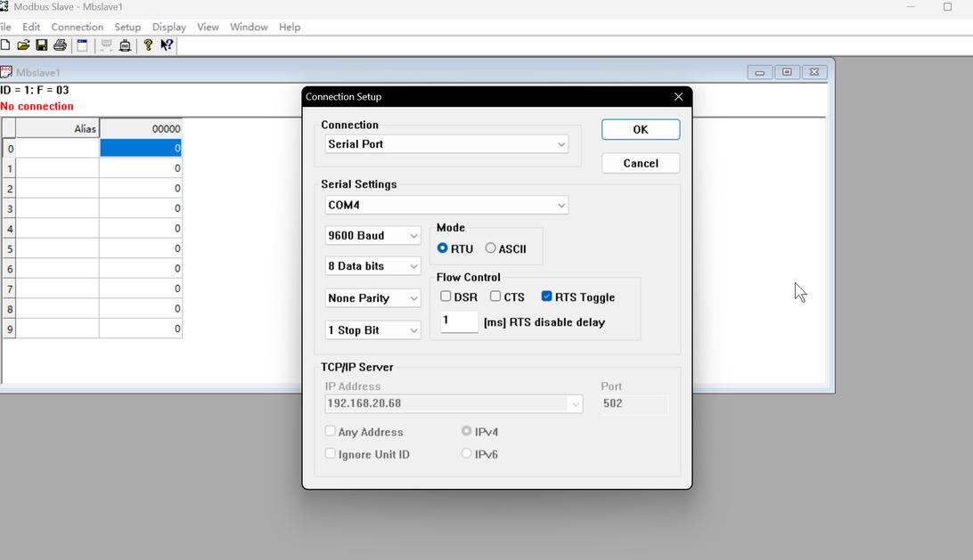Click the slave definition window icon

(82, 45)
